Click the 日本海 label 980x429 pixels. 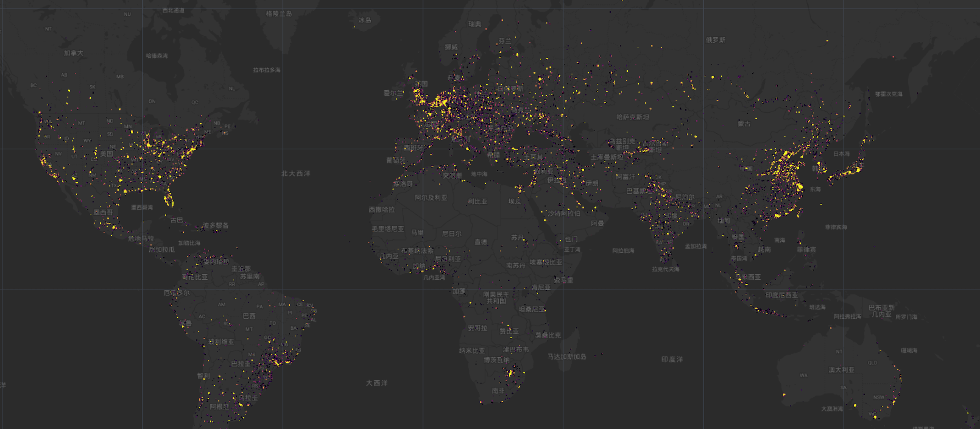tap(841, 154)
